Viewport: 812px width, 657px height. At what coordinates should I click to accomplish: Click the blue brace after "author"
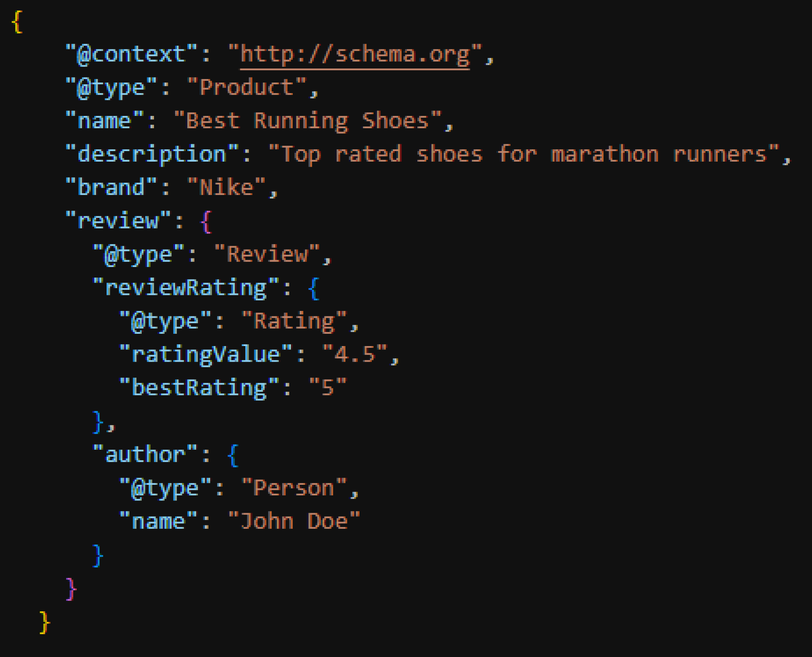[233, 455]
